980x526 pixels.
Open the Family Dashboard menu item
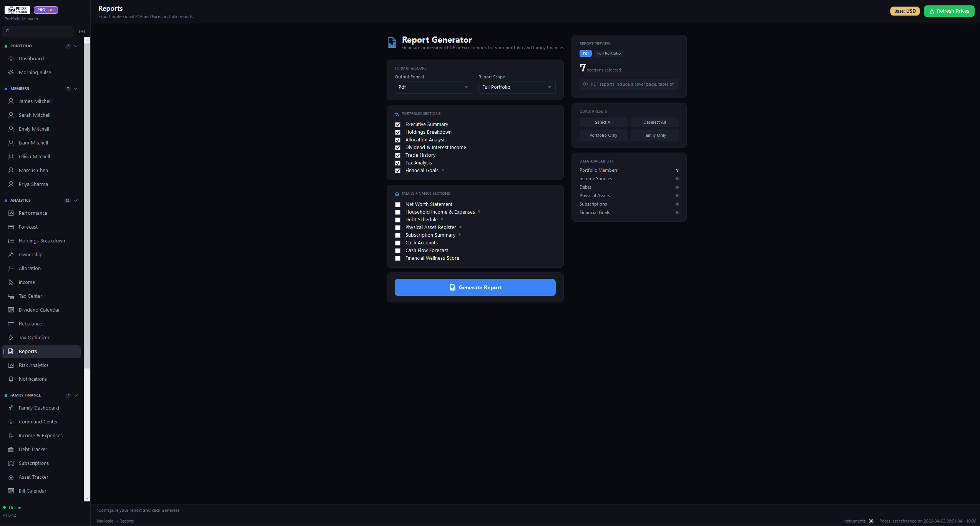38,408
